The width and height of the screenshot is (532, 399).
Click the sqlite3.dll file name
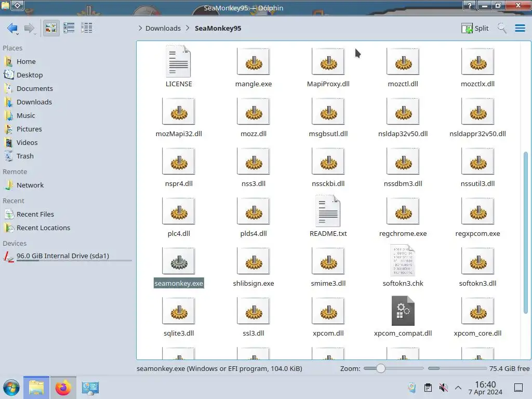pos(179,333)
